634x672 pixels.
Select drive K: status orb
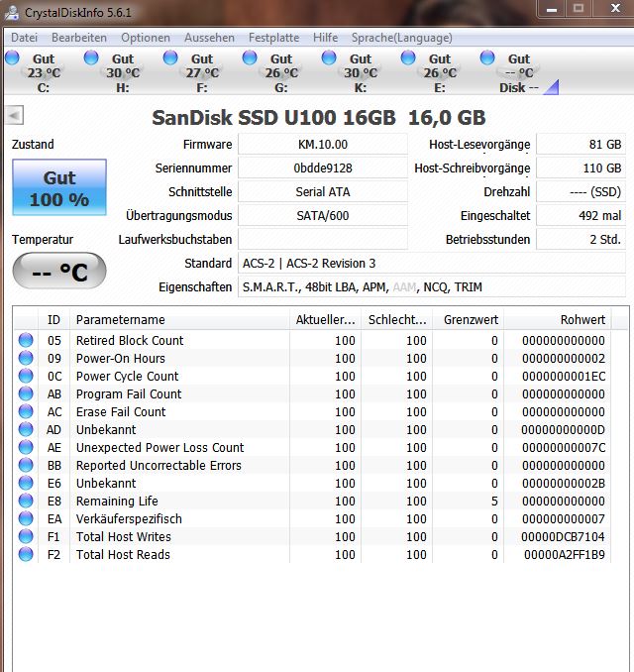(329, 57)
